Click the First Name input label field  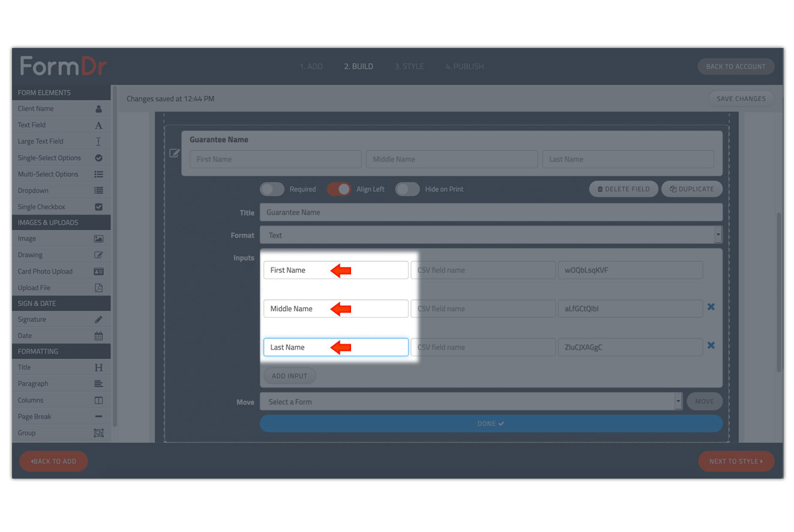(x=335, y=270)
